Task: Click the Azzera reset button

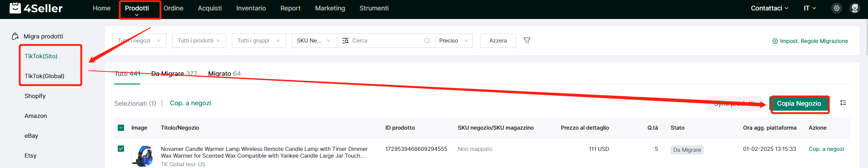Action: (498, 41)
